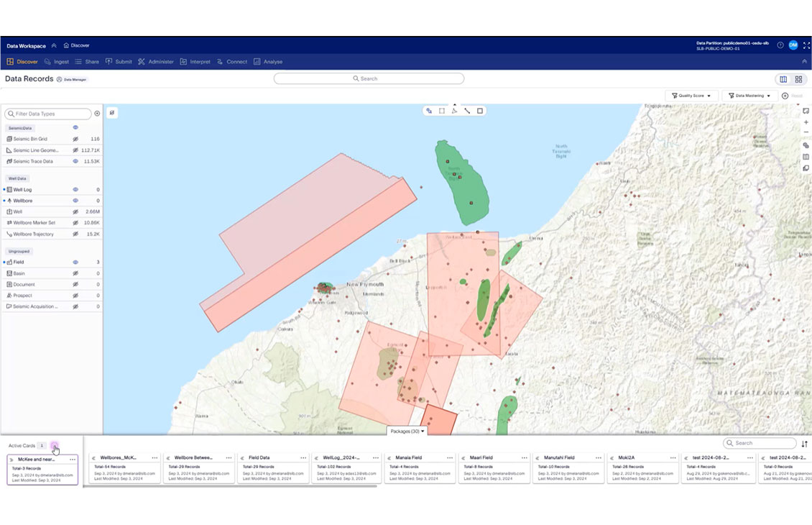Switch to the Analyse tab
Viewport: 812px width, 525px height.
pyautogui.click(x=268, y=62)
